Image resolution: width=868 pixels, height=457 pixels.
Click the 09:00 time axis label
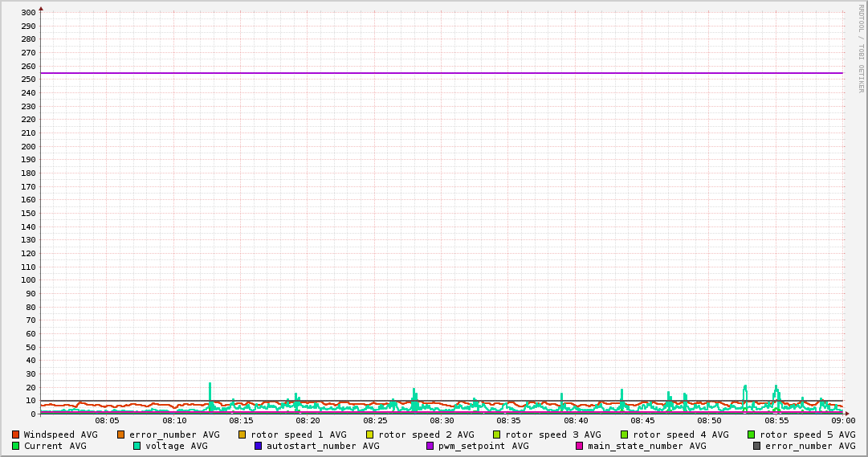click(842, 420)
